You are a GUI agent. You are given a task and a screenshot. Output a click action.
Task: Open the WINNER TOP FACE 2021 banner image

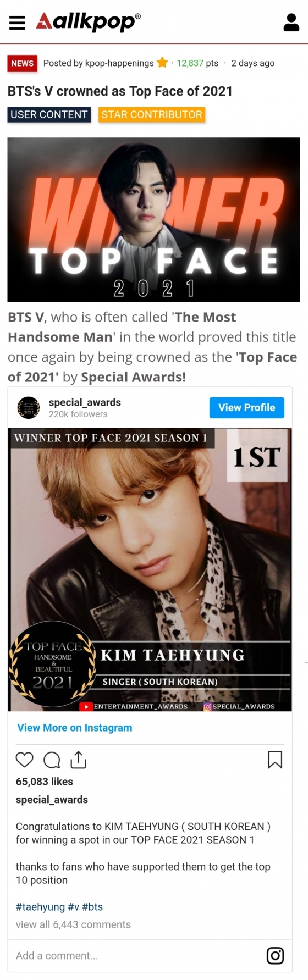point(153,219)
